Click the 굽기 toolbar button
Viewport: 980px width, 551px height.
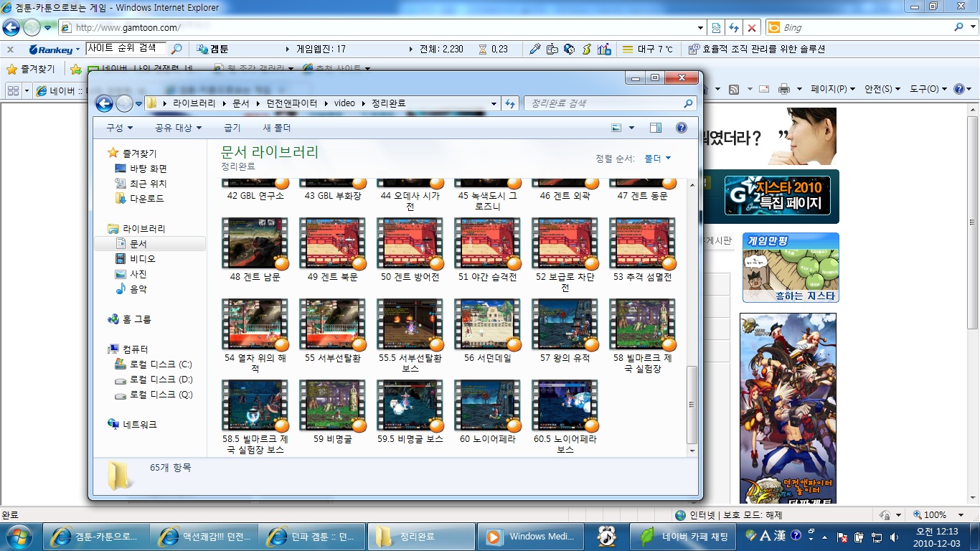[232, 128]
